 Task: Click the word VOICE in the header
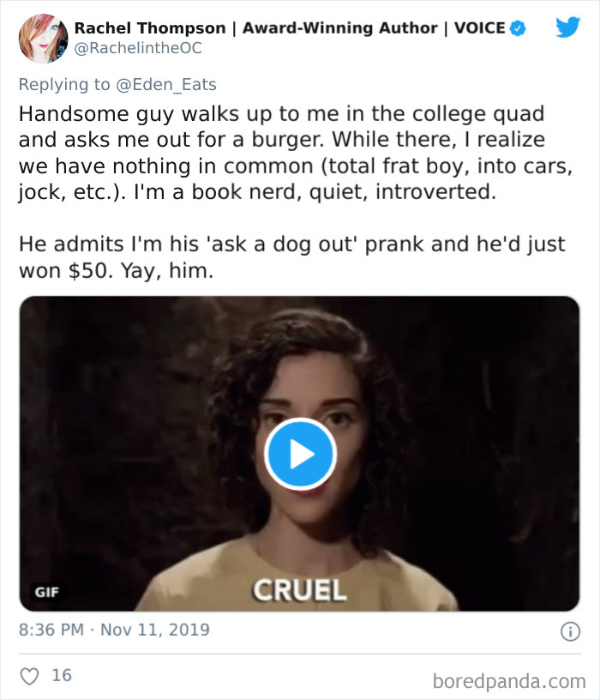coord(479,27)
